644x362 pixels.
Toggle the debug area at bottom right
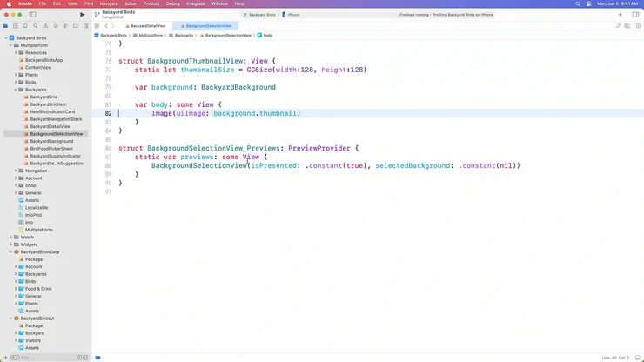pyautogui.click(x=637, y=358)
